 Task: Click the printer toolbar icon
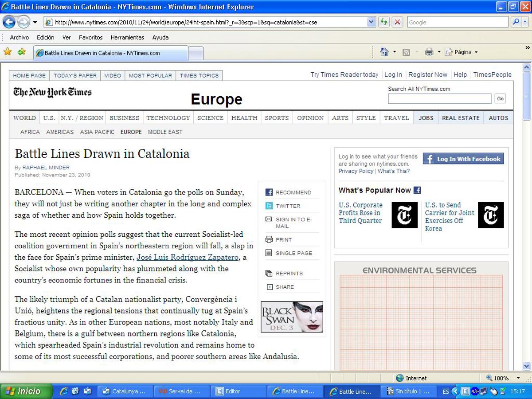click(x=429, y=52)
